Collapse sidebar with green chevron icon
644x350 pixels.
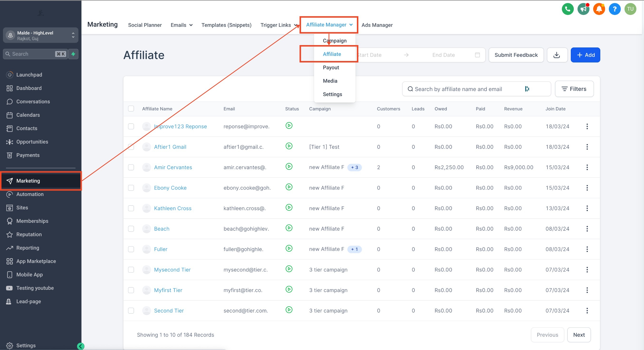tap(81, 346)
